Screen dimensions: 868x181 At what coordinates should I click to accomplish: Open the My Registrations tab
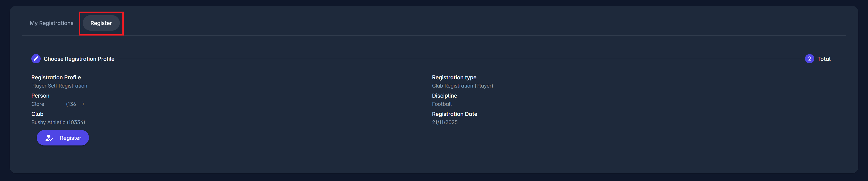pyautogui.click(x=51, y=23)
